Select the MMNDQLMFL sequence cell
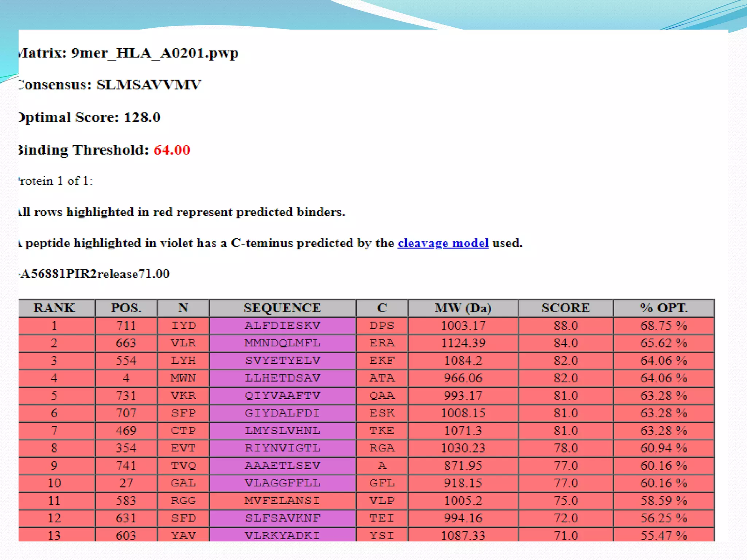This screenshot has width=747, height=560. 282,343
